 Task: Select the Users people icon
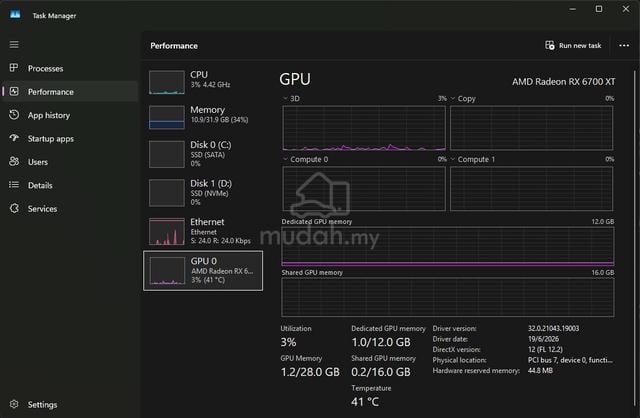[14, 161]
